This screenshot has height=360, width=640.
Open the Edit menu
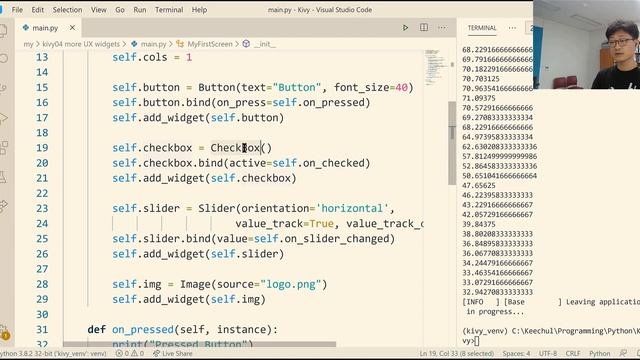[38, 10]
